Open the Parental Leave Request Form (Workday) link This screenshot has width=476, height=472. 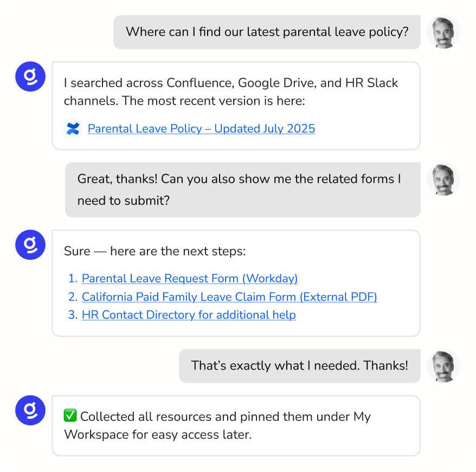click(190, 279)
